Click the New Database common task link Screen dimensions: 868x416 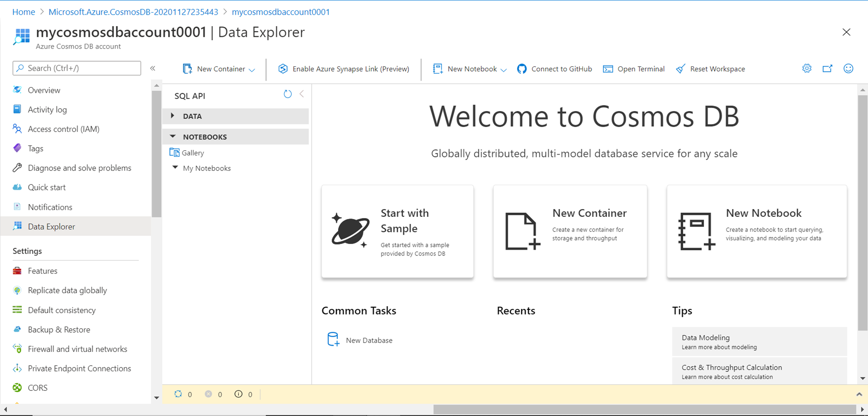[x=369, y=341]
